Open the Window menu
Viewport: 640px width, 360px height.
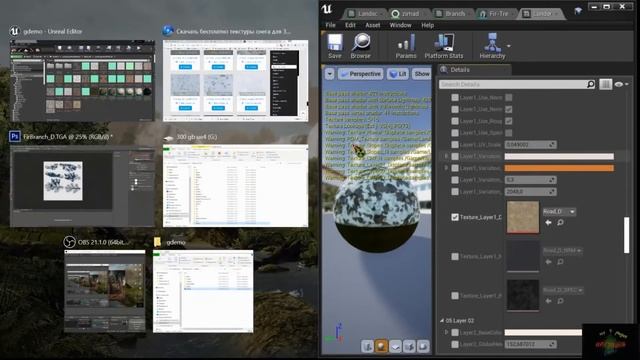coord(400,25)
